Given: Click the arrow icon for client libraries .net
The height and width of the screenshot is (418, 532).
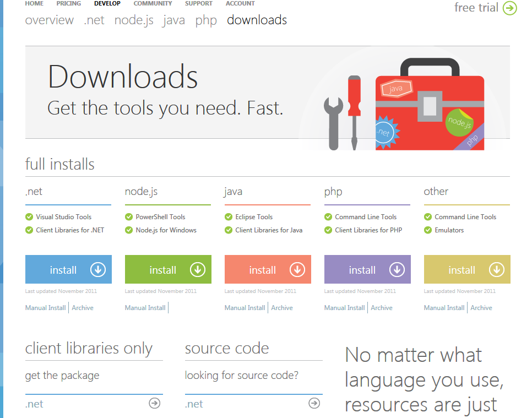Looking at the screenshot, I should tap(155, 403).
